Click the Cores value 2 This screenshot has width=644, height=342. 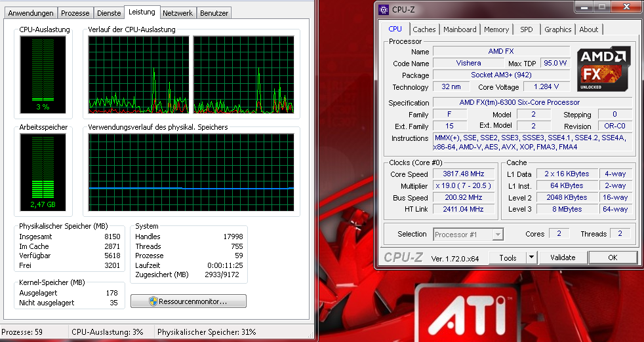(559, 233)
